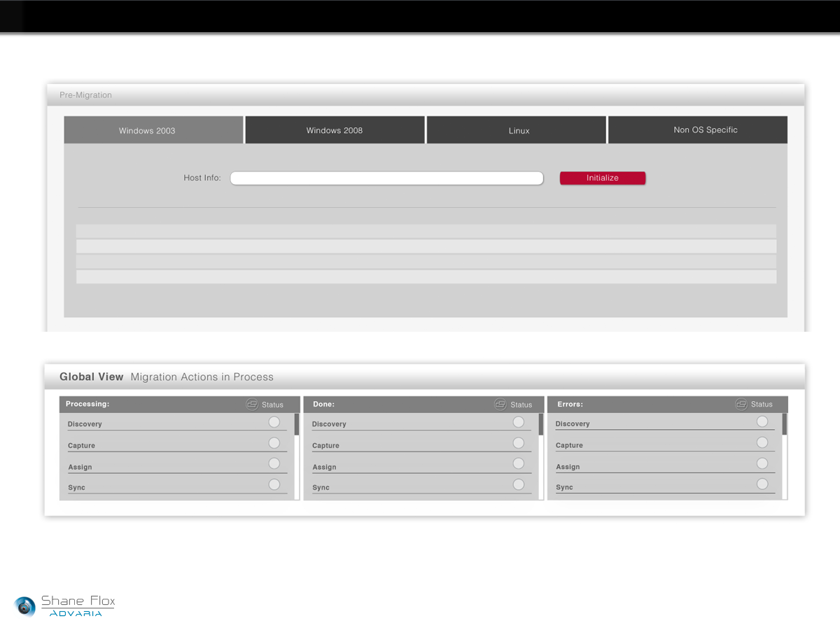The width and height of the screenshot is (840, 630).
Task: Click Sync text in Errors list
Action: [x=564, y=488]
